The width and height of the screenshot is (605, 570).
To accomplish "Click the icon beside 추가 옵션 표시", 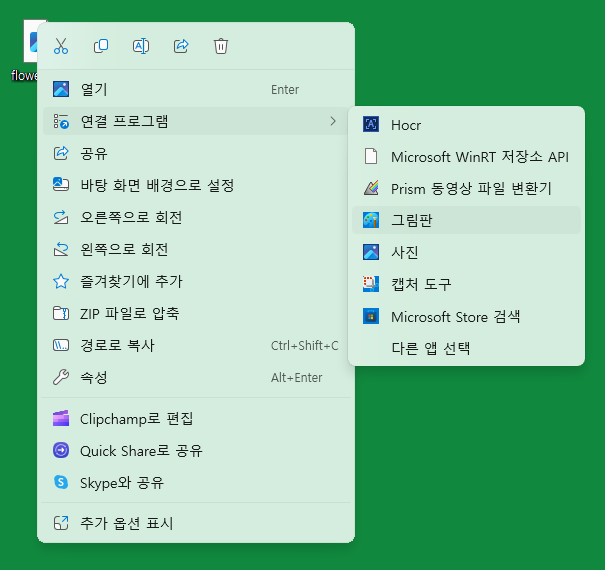I will coord(61,523).
